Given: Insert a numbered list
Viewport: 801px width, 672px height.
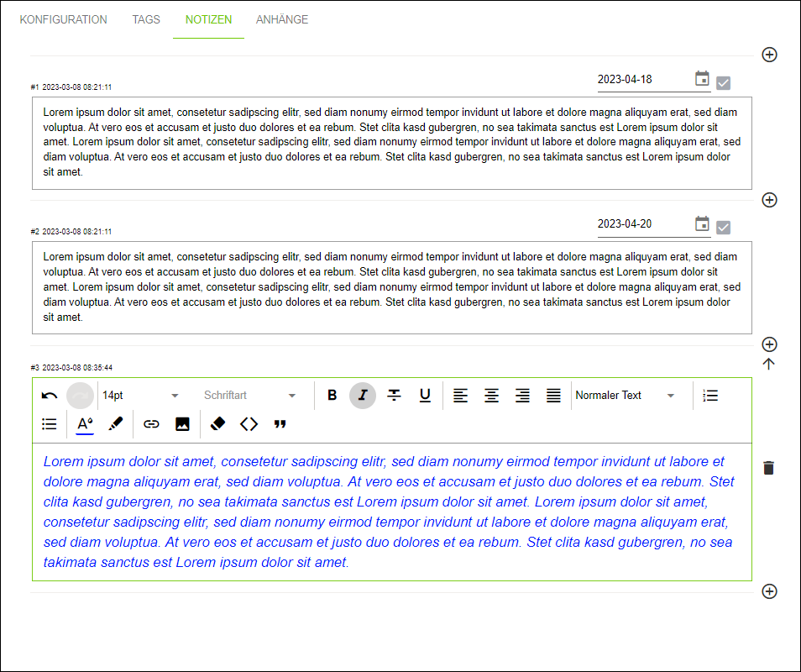Looking at the screenshot, I should 710,395.
